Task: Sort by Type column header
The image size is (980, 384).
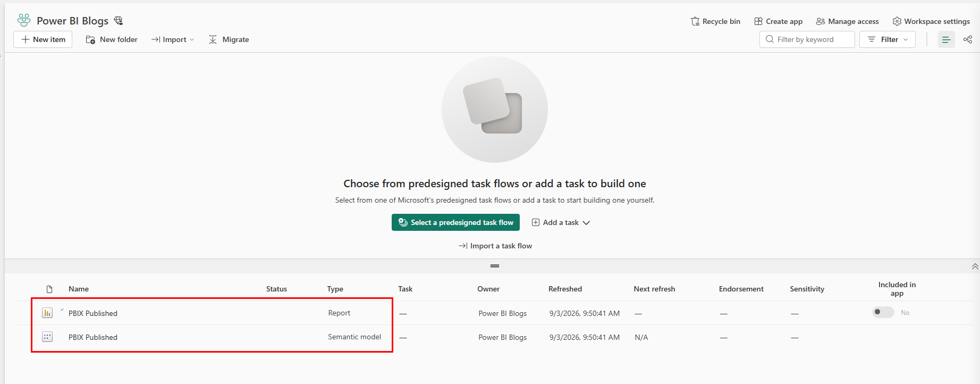Action: (335, 289)
